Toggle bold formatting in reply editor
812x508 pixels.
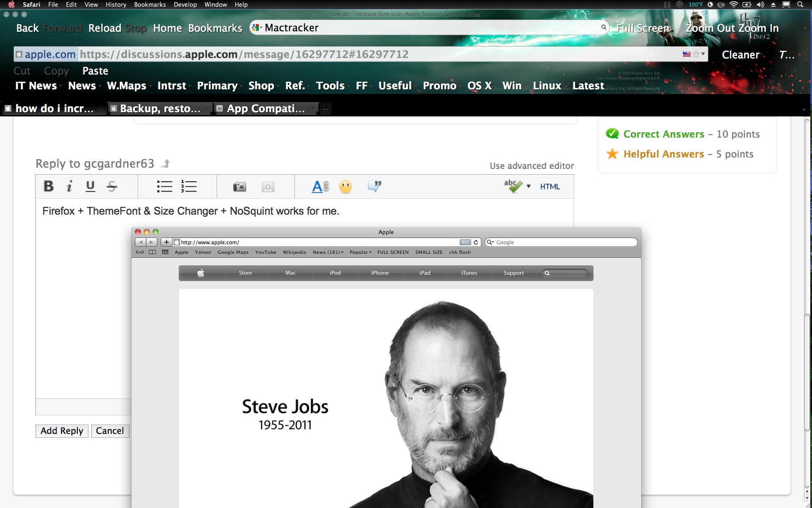[49, 186]
